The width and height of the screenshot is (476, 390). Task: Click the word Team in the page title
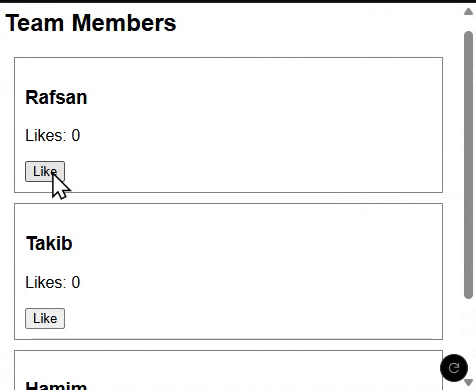pos(35,23)
